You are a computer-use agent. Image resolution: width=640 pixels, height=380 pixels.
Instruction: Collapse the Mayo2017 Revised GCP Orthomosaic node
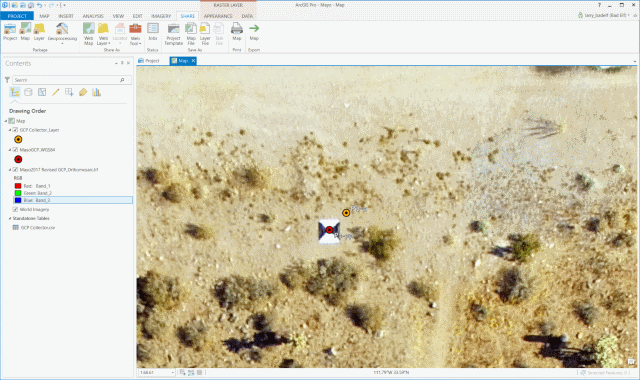coord(10,170)
